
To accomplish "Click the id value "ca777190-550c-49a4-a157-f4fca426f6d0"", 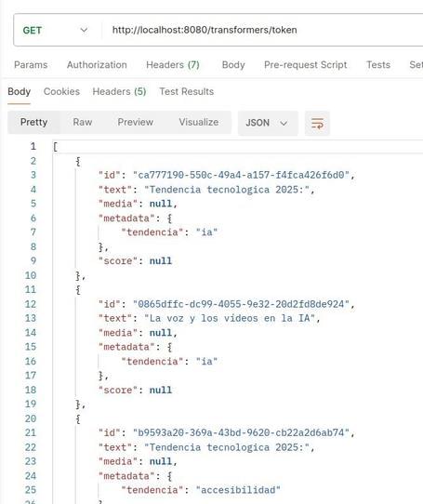I will click(241, 175).
